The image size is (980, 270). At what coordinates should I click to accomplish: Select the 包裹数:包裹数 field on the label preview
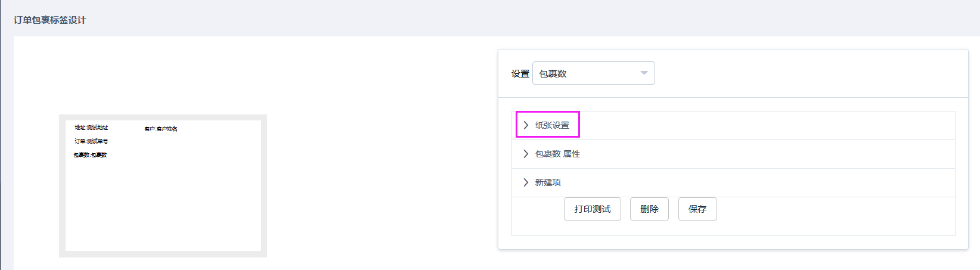(x=90, y=155)
